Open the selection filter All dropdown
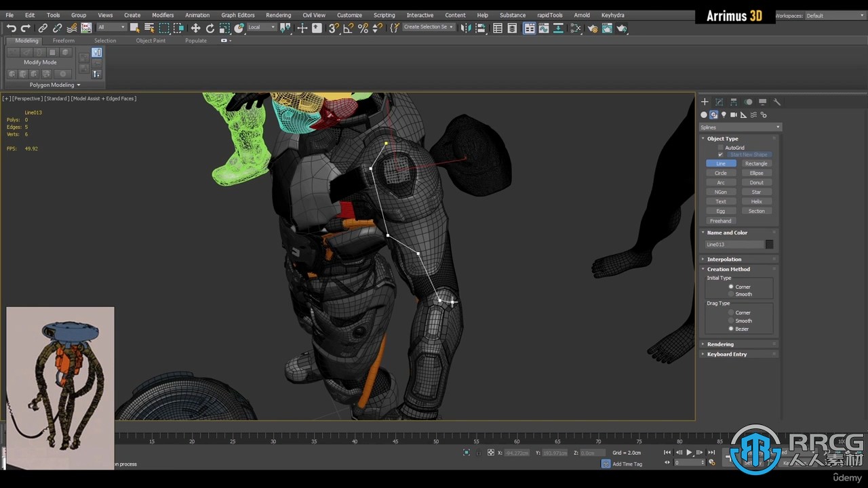This screenshot has height=488, width=868. 111,27
